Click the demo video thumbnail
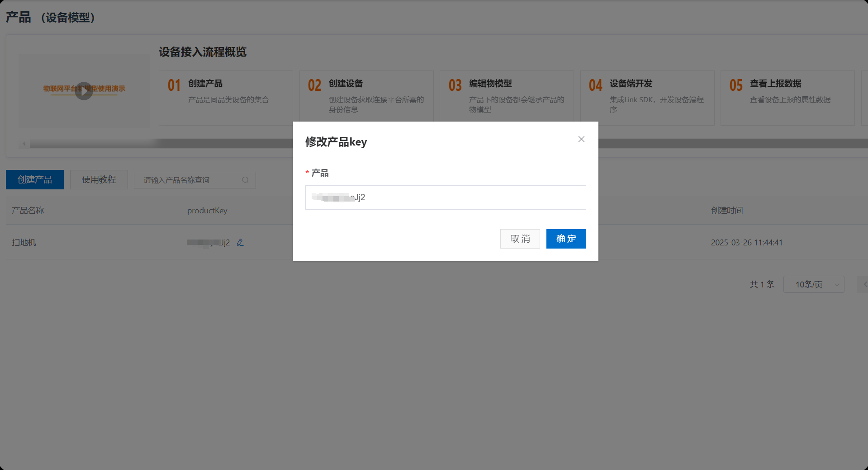 [84, 91]
